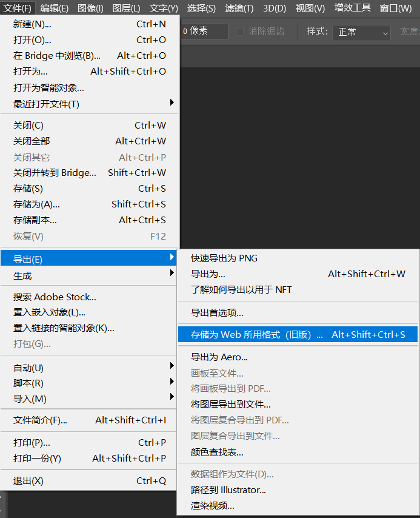
Task: Choose 新建(N)... from File menu
Action: point(90,24)
